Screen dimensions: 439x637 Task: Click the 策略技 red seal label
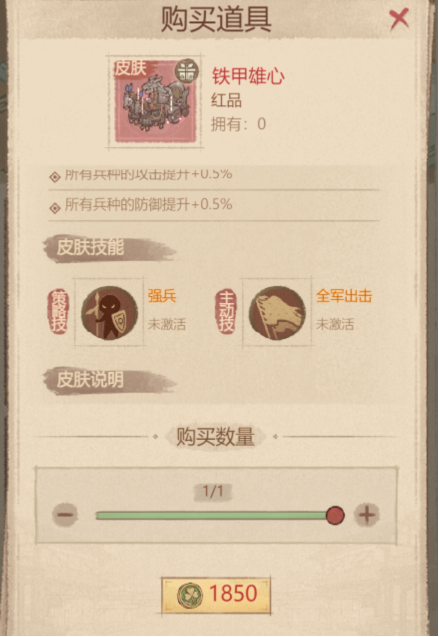click(59, 312)
